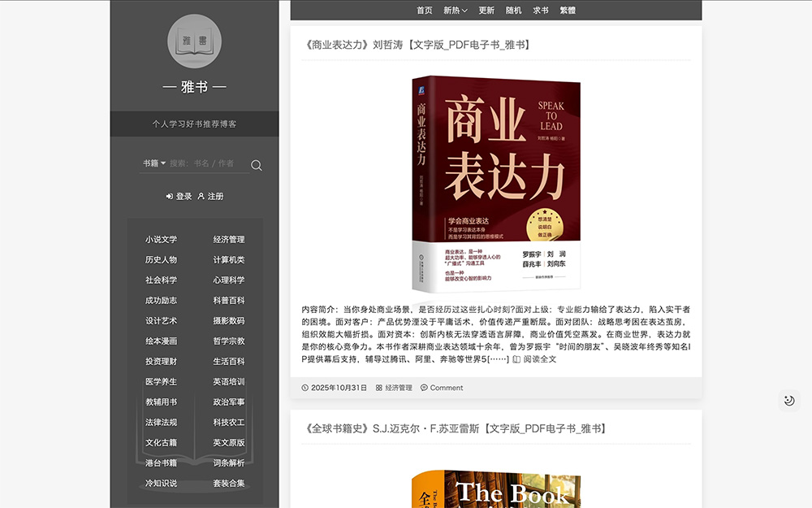Switch site language via the 繁體 toggle
The height and width of the screenshot is (508, 812).
(567, 10)
